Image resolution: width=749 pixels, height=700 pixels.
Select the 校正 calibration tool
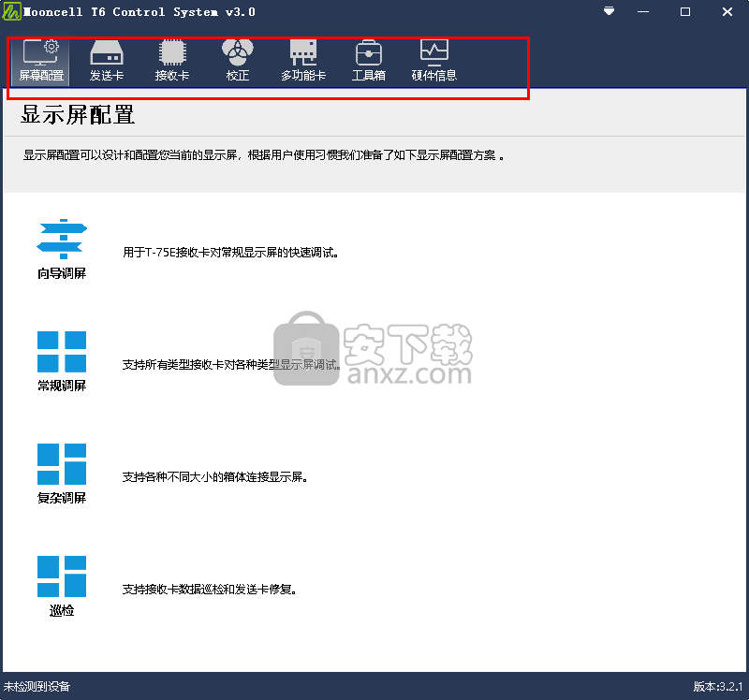pos(237,60)
